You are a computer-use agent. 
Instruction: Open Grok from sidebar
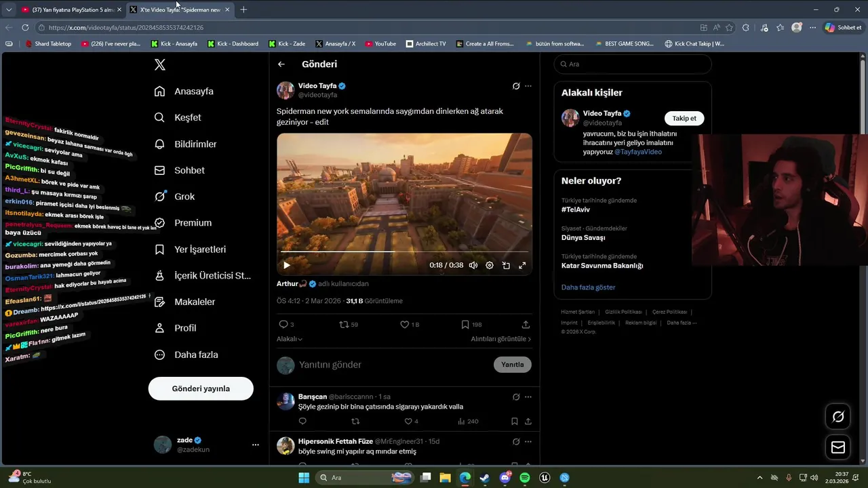coord(174,197)
